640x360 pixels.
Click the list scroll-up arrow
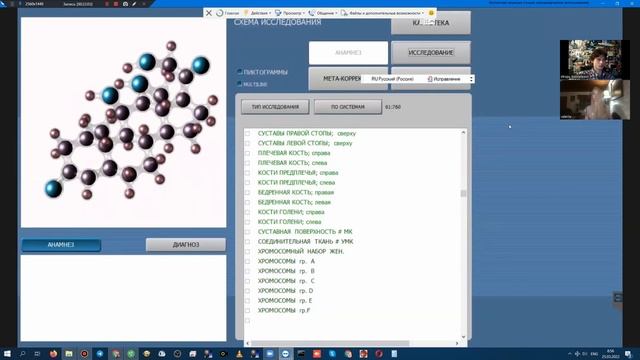463,132
